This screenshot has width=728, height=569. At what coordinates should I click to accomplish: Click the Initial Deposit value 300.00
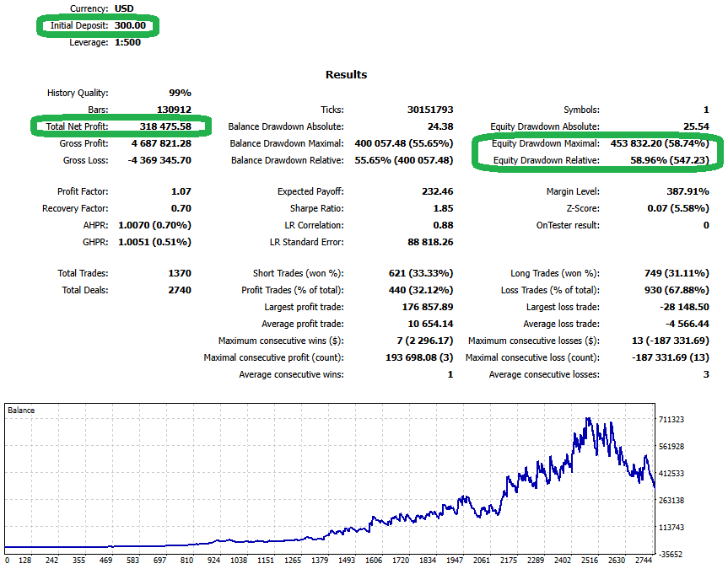tap(130, 25)
